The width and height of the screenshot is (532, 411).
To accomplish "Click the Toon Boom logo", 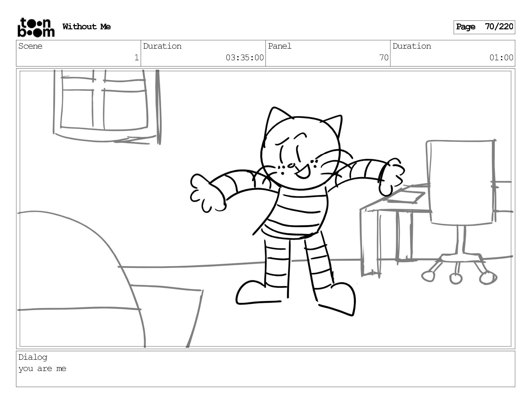I will 36,27.
